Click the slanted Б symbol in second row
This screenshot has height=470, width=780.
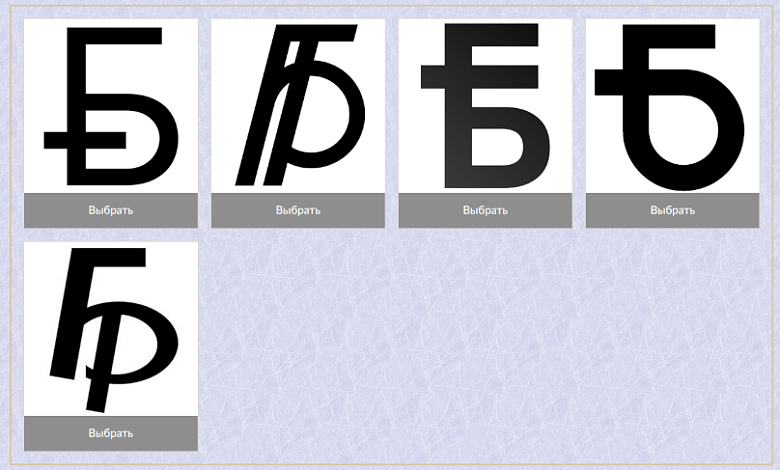click(x=111, y=329)
